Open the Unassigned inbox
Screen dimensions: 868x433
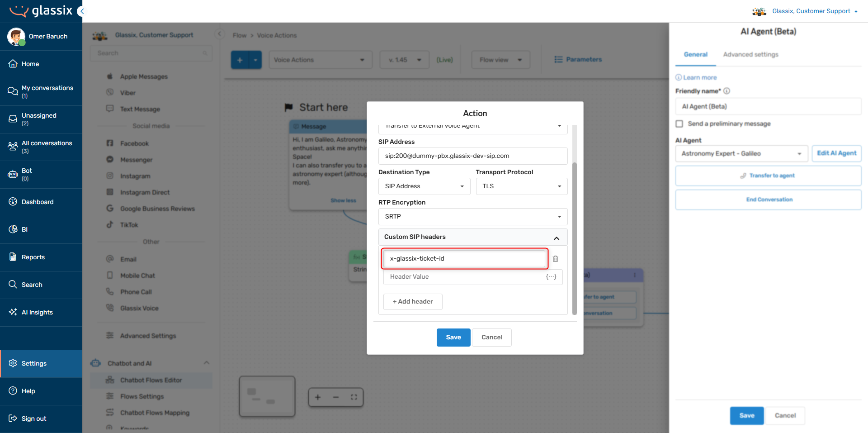[41, 119]
